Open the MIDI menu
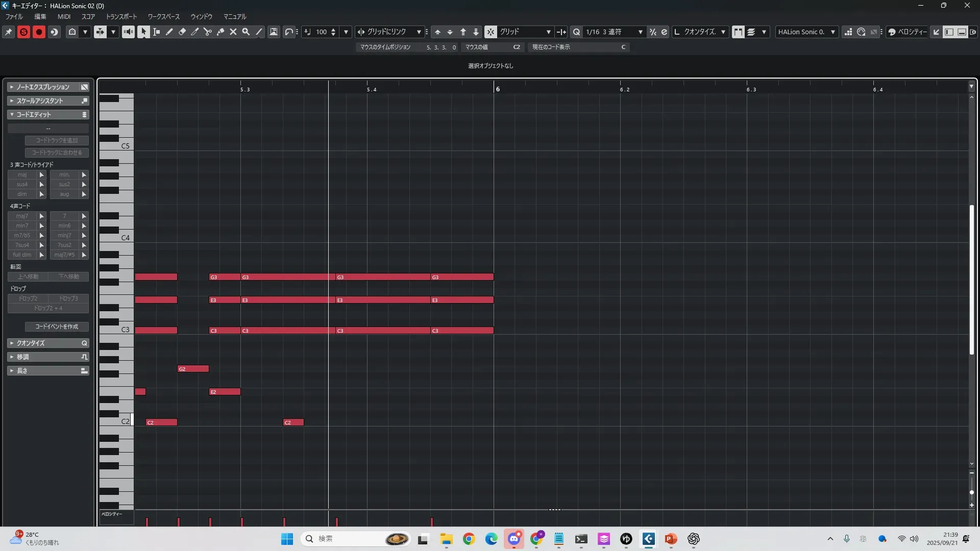Image resolution: width=980 pixels, height=551 pixels. click(64, 16)
